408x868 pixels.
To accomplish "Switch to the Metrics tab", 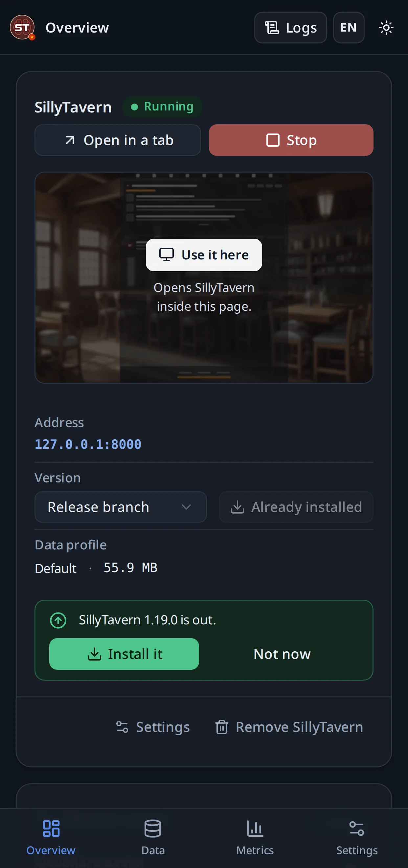I will click(255, 838).
